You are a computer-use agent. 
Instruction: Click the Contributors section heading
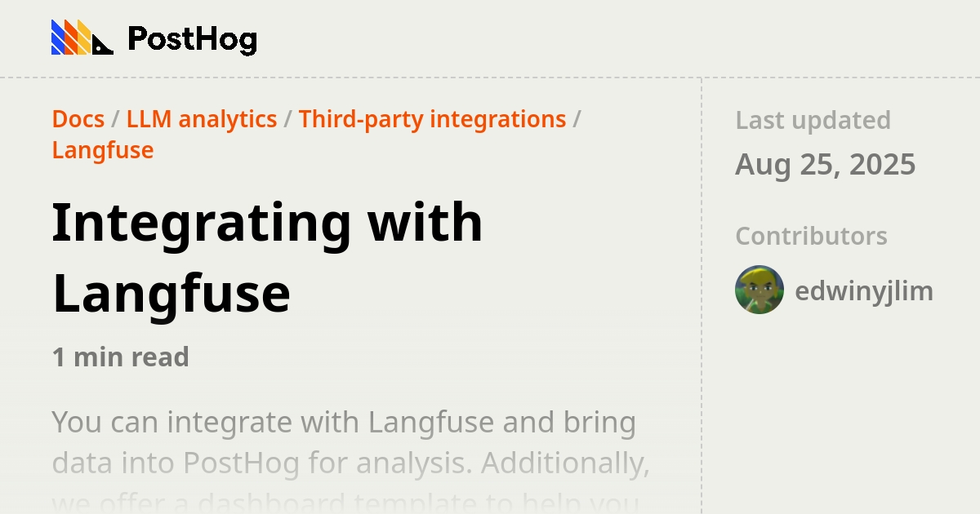pyautogui.click(x=811, y=236)
